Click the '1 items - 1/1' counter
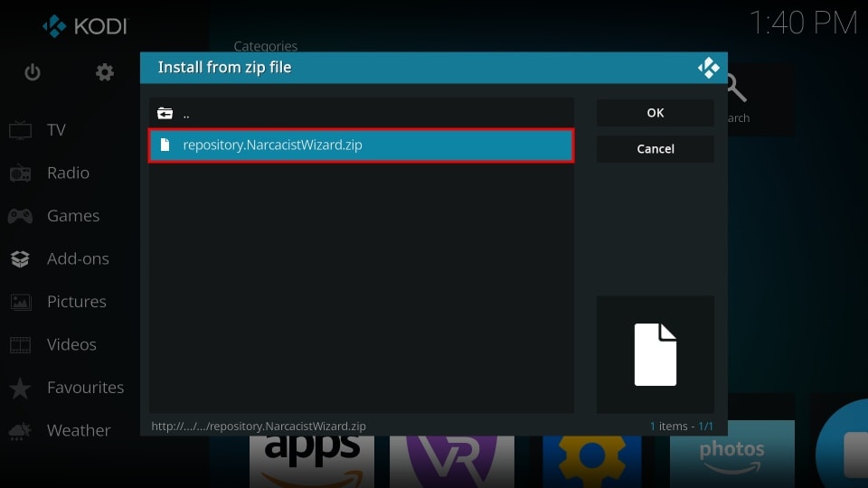The height and width of the screenshot is (488, 868). tap(682, 426)
